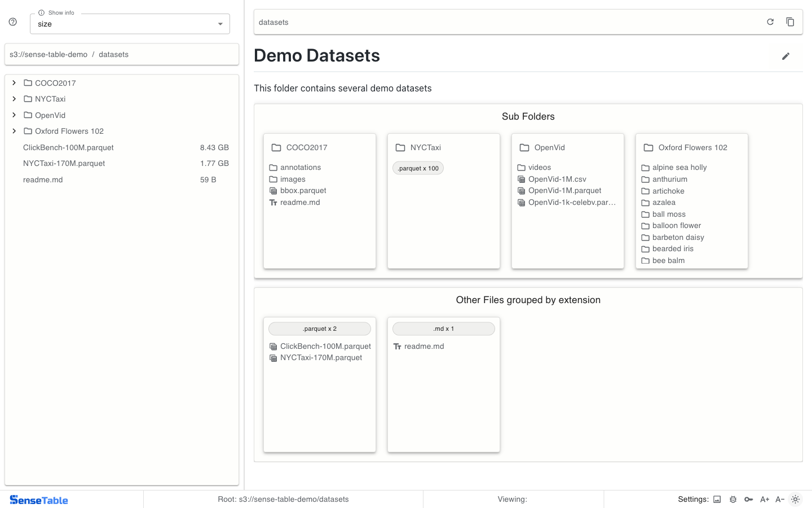The width and height of the screenshot is (812, 508).
Task: Expand the Oxford Flowers 102 tree folder
Action: [x=14, y=131]
